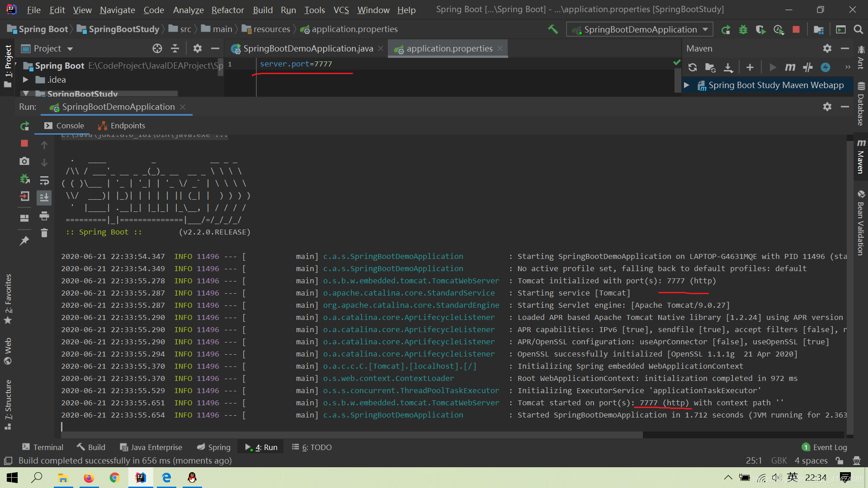Open the Bean Validation side panel

[860, 223]
